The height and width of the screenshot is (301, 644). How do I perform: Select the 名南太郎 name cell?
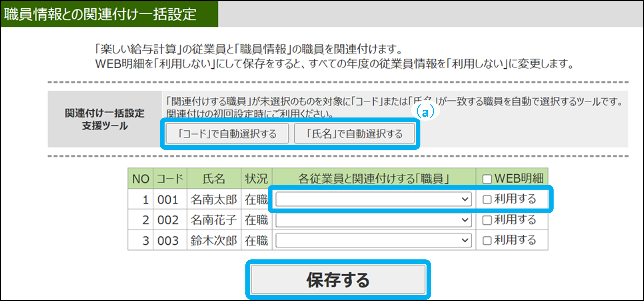point(214,200)
